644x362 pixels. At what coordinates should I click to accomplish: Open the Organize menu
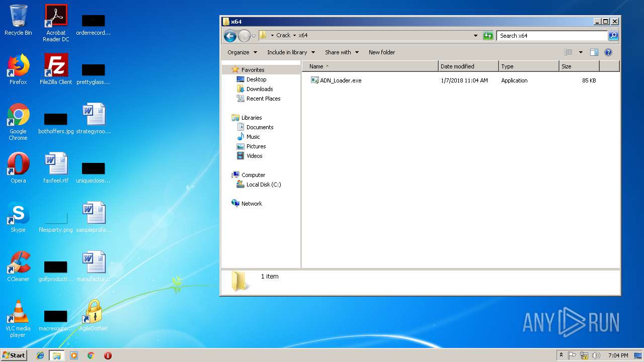point(242,52)
